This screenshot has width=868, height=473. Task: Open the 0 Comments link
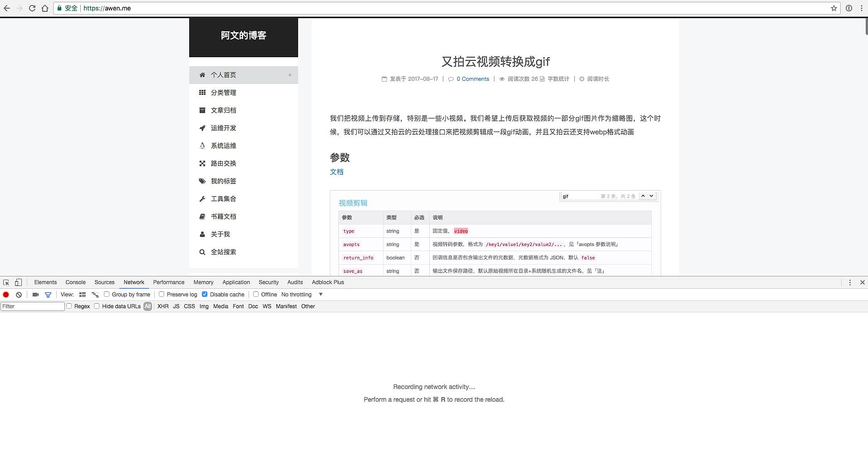tap(472, 79)
